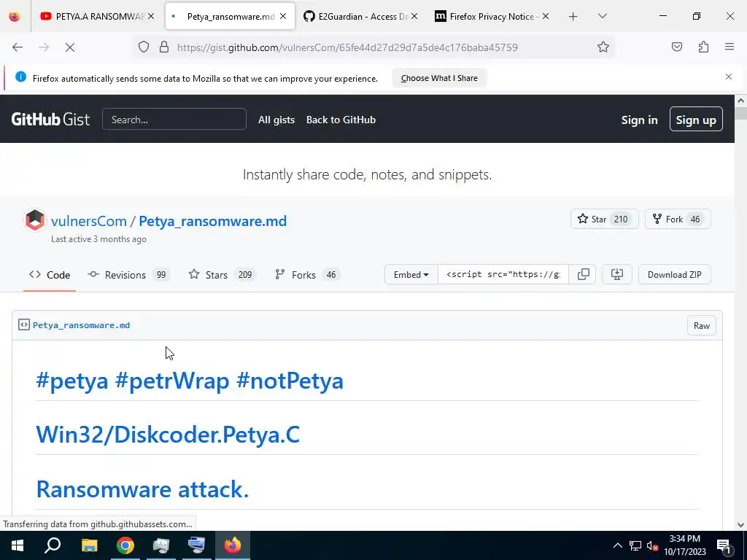747x560 pixels.
Task: Open Windows Start menu
Action: pyautogui.click(x=18, y=545)
